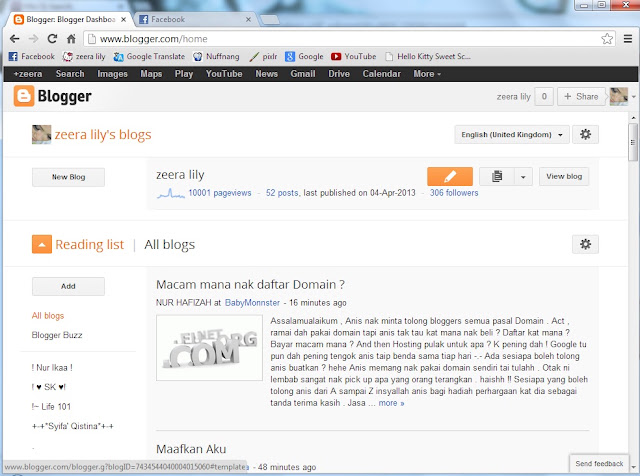Select the Blogger Dashboard browser tab

(x=70, y=19)
